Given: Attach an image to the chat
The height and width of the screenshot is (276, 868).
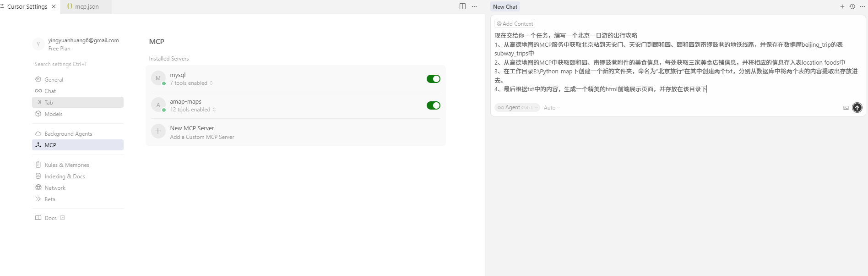Looking at the screenshot, I should (x=846, y=108).
